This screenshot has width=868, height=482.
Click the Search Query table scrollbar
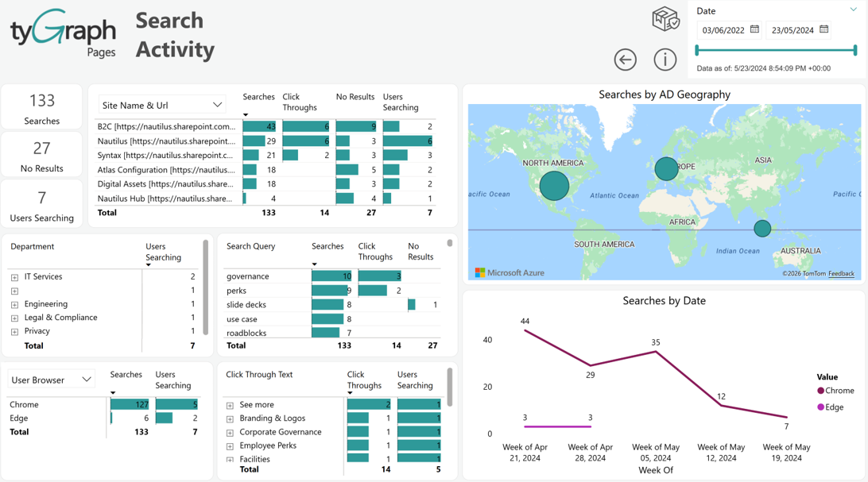tap(450, 243)
